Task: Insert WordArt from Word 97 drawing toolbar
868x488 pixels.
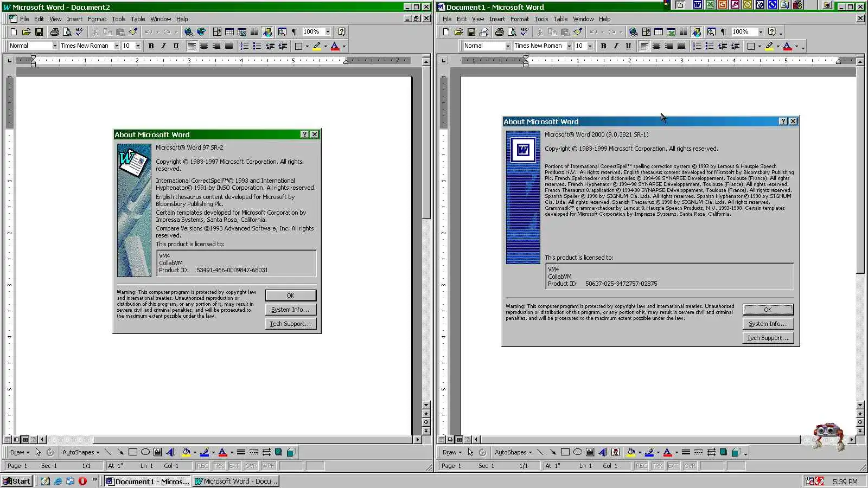Action: [x=170, y=452]
